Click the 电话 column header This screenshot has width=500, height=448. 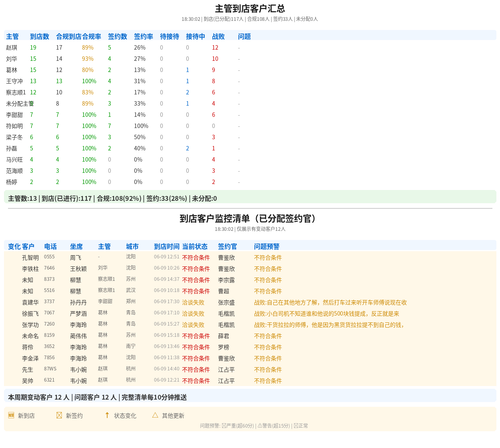[50, 246]
